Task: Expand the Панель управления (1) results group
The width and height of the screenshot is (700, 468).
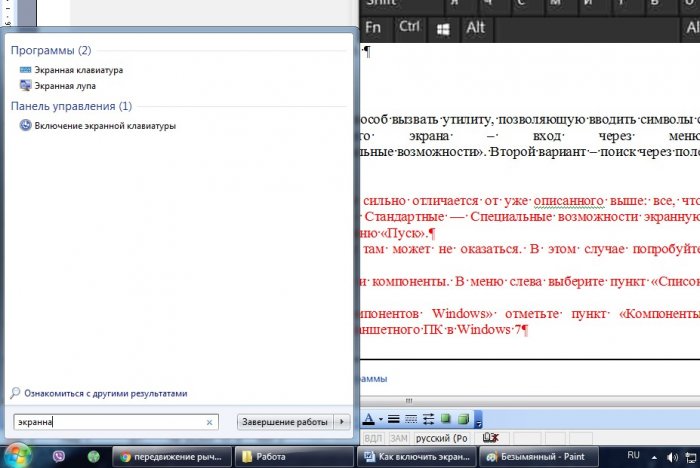Action: 70,105
